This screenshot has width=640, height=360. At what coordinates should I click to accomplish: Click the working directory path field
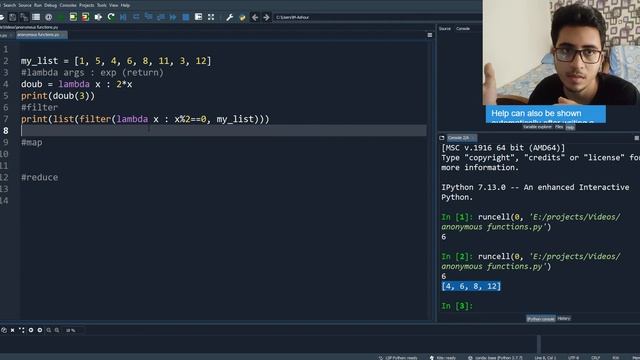[377, 17]
